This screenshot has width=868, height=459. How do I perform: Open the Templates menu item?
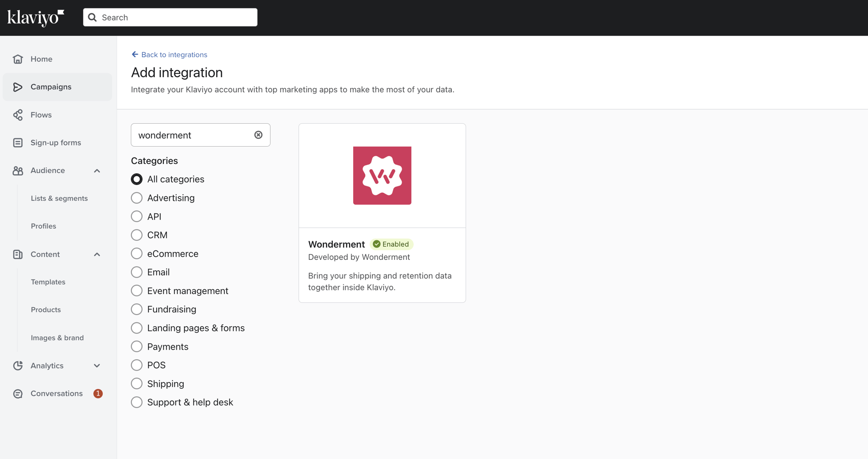pos(48,282)
